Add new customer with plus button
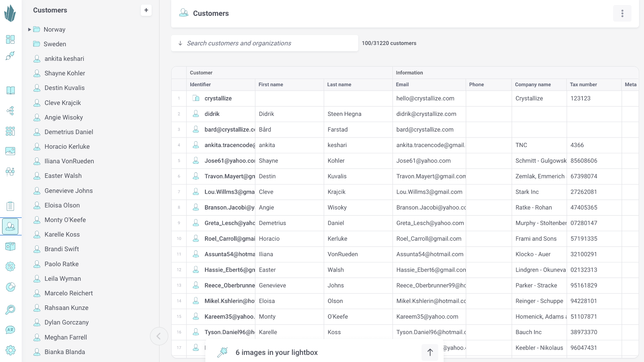 (x=146, y=10)
